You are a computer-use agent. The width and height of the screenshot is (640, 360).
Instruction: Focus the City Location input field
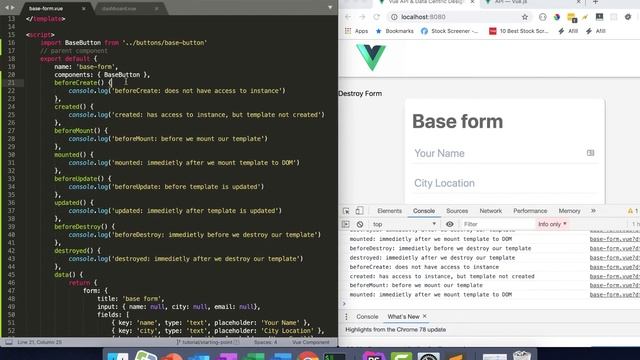pos(504,183)
